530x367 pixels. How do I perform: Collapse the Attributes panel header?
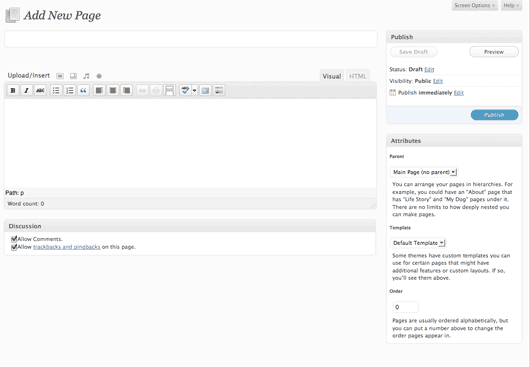454,141
